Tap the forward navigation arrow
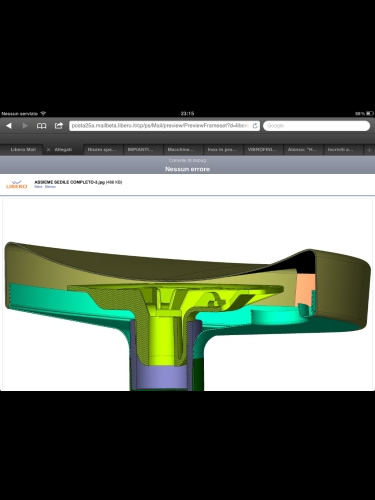Viewport: 375px width, 500px height. [x=25, y=126]
